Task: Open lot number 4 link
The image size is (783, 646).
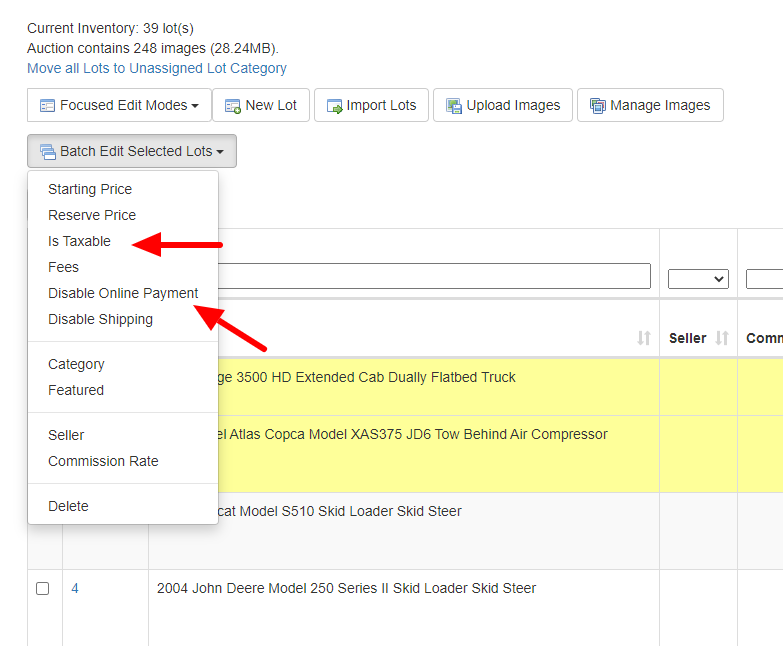Action: click(75, 589)
